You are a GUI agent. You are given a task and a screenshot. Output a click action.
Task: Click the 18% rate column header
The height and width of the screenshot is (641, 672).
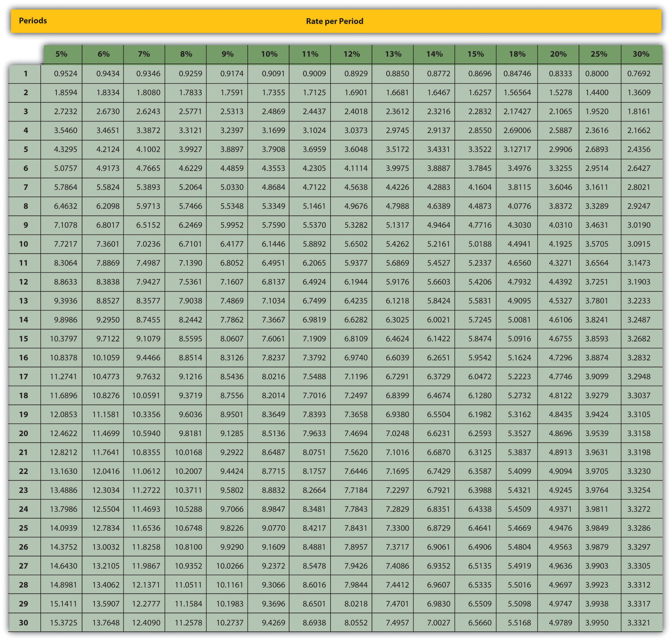[x=517, y=54]
